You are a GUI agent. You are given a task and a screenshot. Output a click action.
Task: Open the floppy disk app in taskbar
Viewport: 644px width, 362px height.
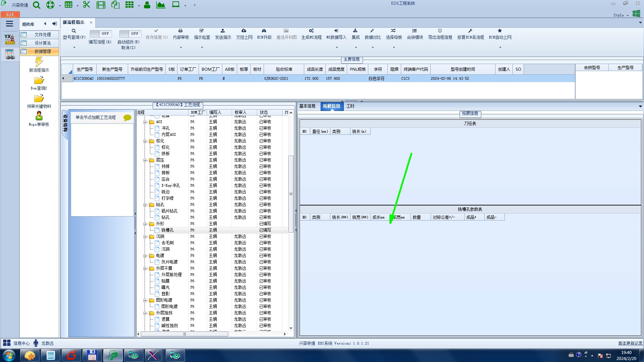click(92, 355)
